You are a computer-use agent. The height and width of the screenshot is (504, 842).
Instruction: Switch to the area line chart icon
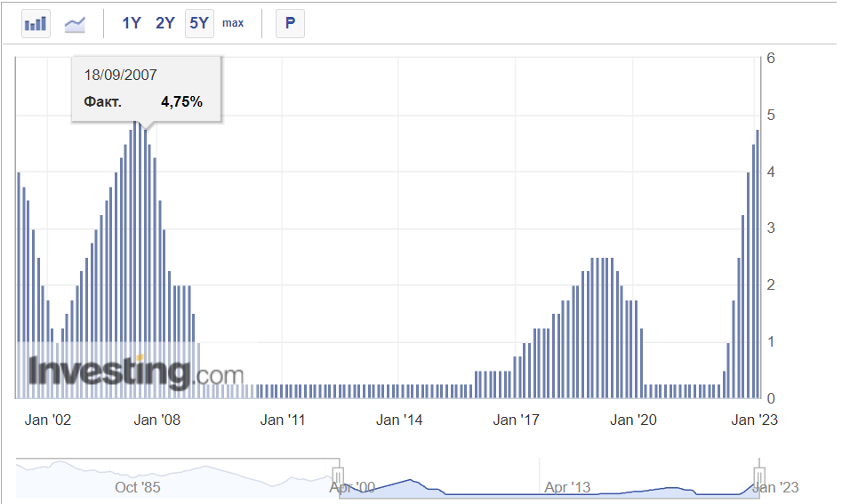click(76, 23)
